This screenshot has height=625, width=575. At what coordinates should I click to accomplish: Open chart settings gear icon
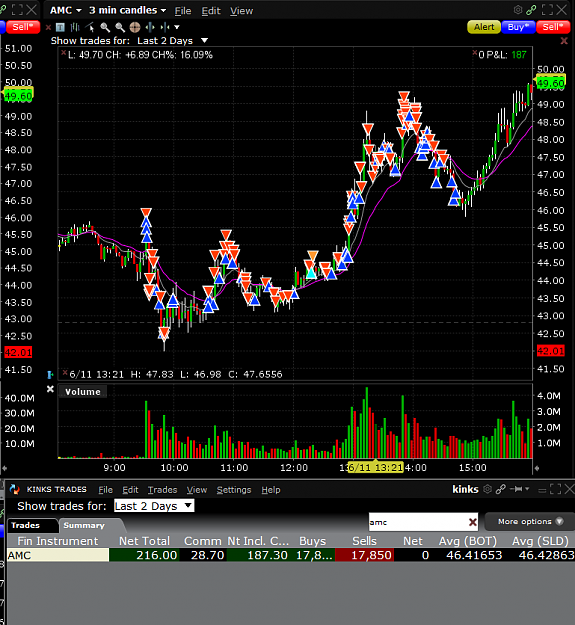tap(518, 10)
